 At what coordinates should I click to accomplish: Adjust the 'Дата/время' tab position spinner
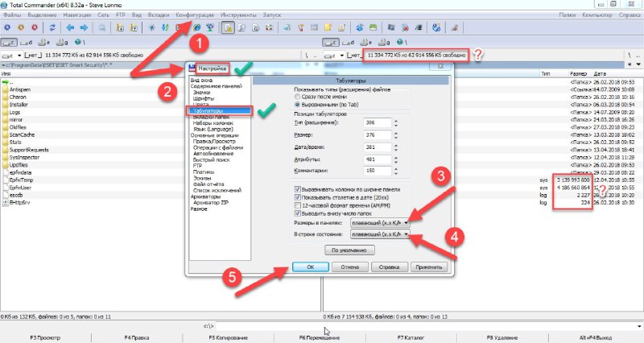pyautogui.click(x=396, y=147)
